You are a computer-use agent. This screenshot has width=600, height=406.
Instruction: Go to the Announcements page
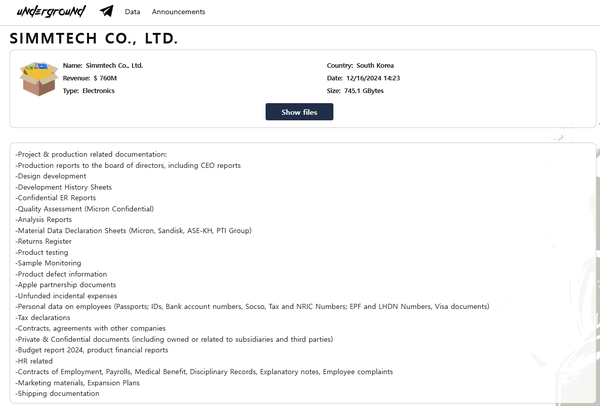[178, 12]
